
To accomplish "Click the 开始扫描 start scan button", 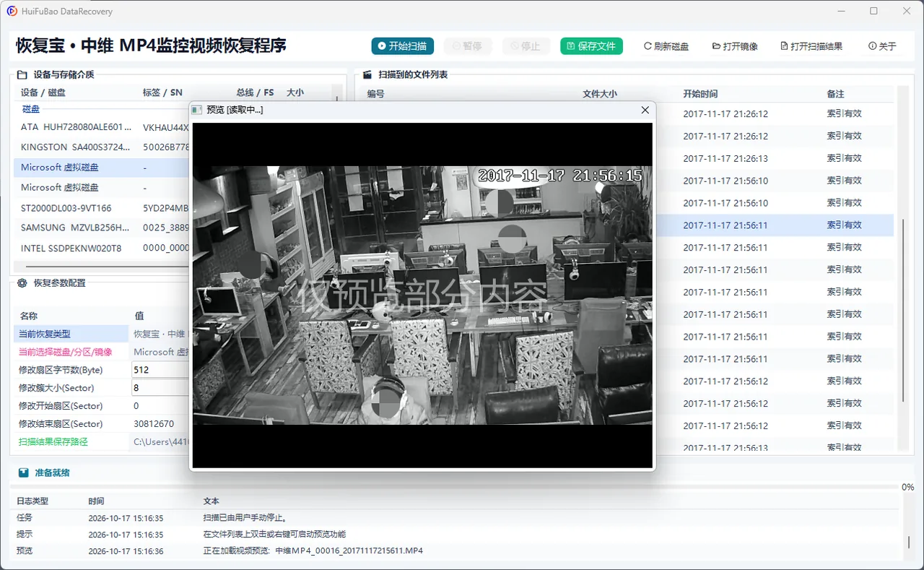I will click(403, 46).
